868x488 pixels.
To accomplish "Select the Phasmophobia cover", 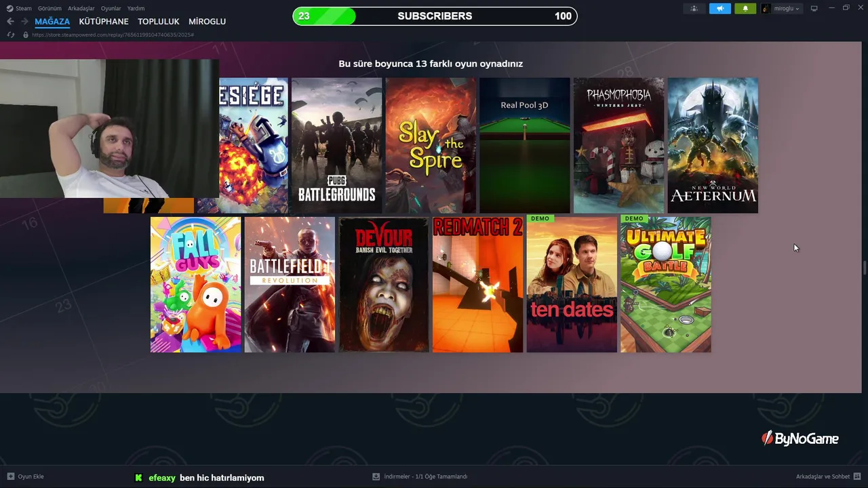I will (x=618, y=145).
